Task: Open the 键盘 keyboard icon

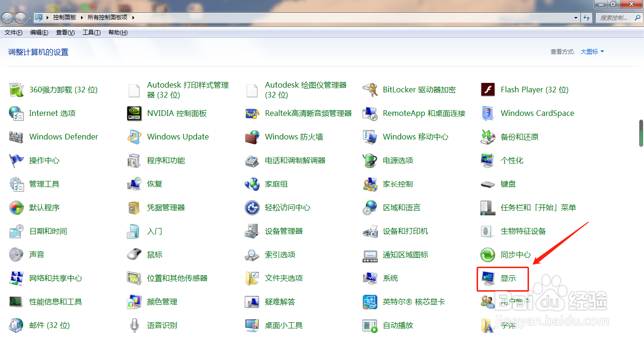Action: (x=488, y=184)
